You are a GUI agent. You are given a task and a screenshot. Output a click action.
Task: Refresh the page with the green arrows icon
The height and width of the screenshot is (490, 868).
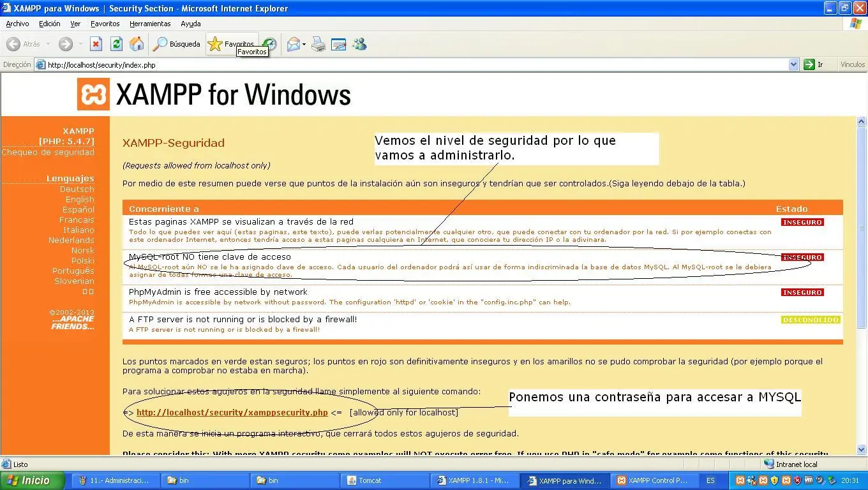(x=116, y=44)
